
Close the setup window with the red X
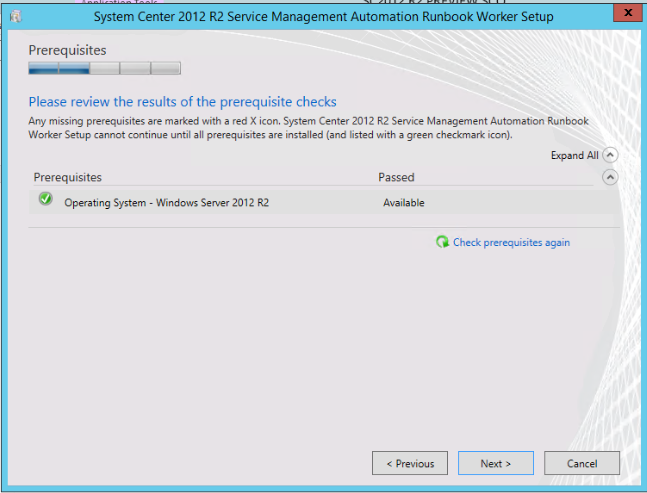625,14
